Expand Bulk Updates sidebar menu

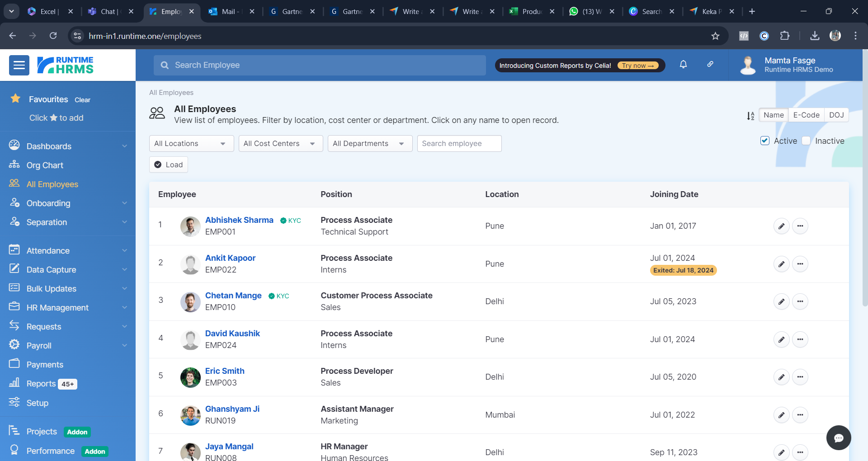[x=68, y=289]
